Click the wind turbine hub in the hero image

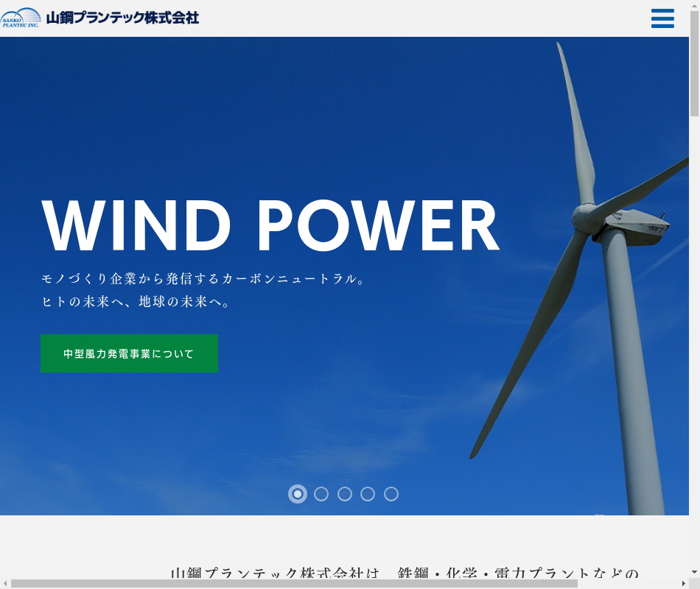point(590,219)
